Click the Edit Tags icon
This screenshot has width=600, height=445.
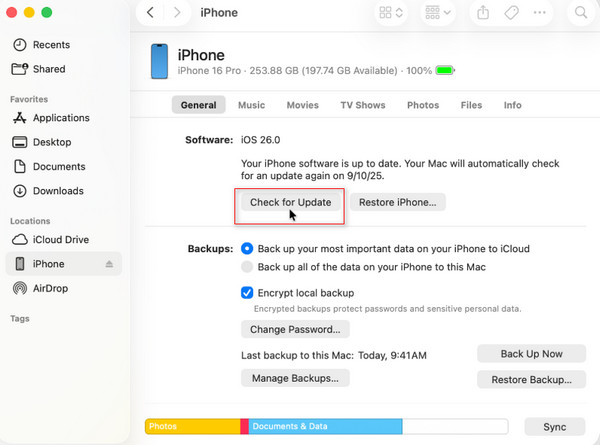[x=511, y=13]
